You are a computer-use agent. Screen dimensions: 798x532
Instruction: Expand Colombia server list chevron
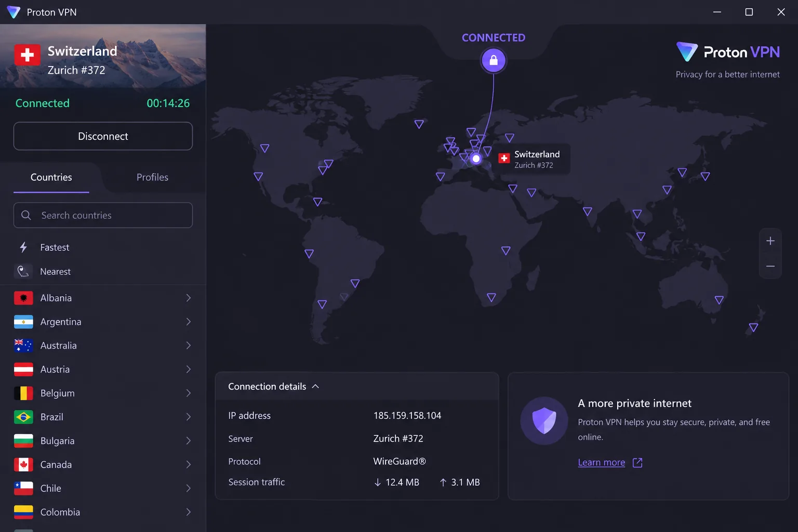[x=189, y=512]
